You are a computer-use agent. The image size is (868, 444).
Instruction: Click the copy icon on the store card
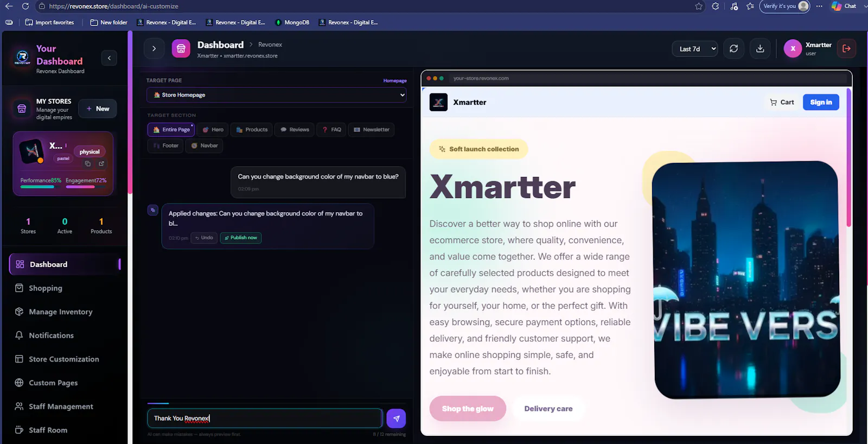(88, 163)
